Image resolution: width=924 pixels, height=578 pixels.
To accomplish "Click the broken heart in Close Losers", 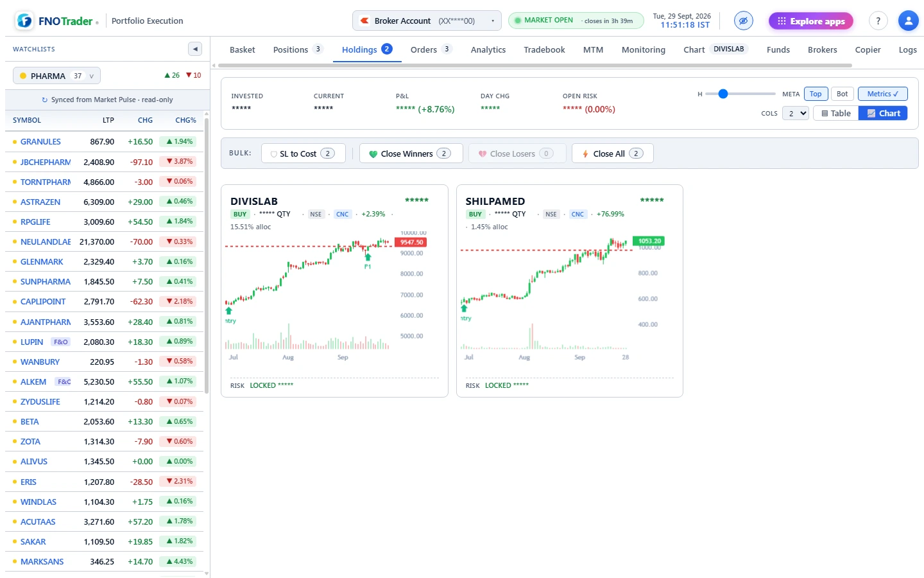I will coord(483,154).
